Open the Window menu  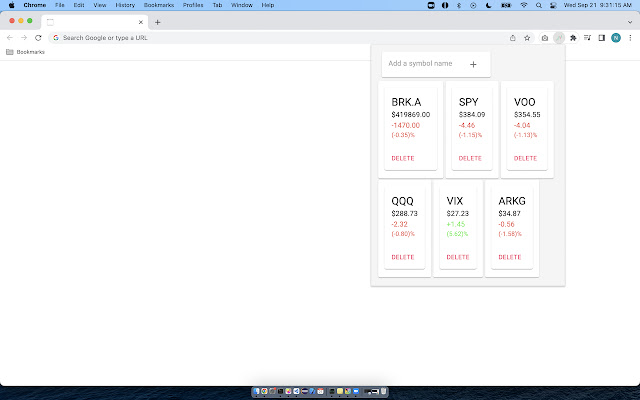pyautogui.click(x=242, y=5)
